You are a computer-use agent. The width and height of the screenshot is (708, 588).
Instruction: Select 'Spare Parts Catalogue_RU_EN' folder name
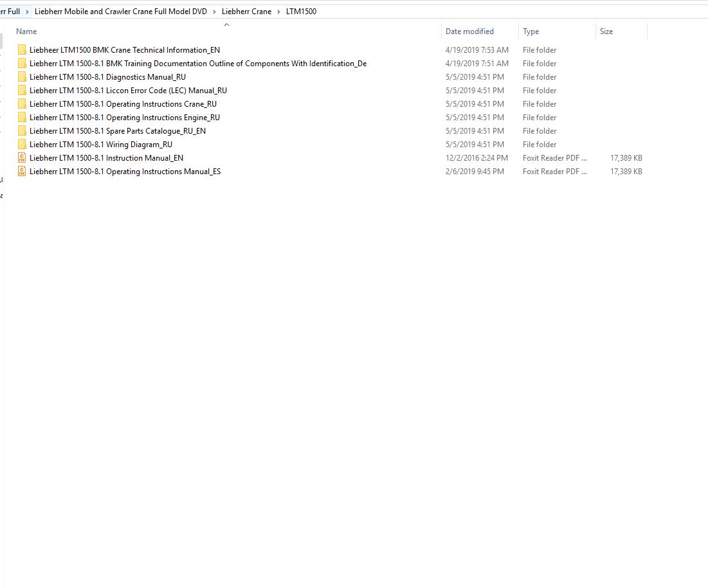118,131
